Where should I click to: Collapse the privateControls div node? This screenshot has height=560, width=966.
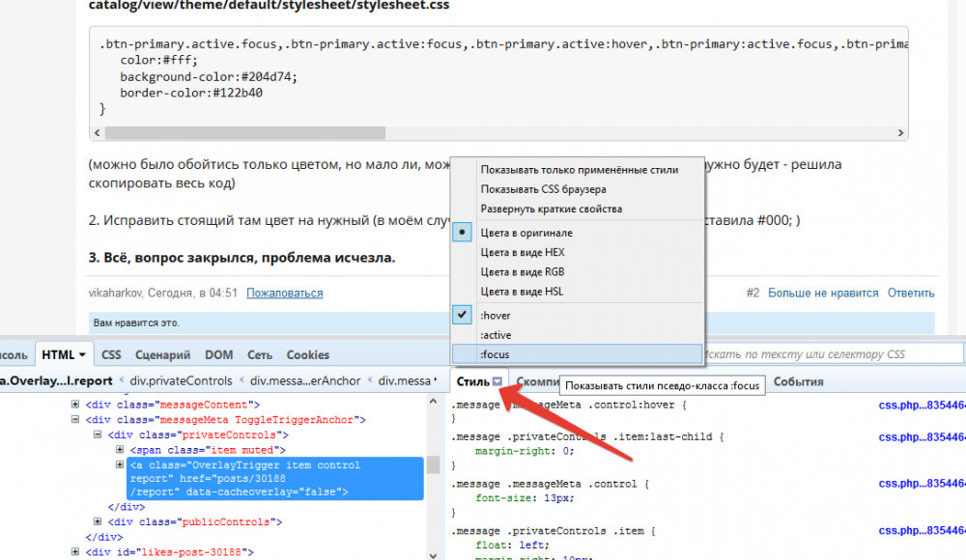coord(98,434)
